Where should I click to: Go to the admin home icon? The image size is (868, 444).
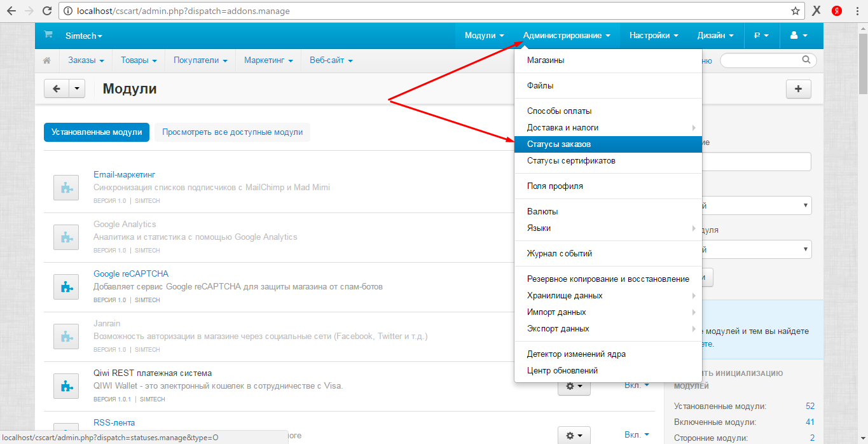[46, 60]
